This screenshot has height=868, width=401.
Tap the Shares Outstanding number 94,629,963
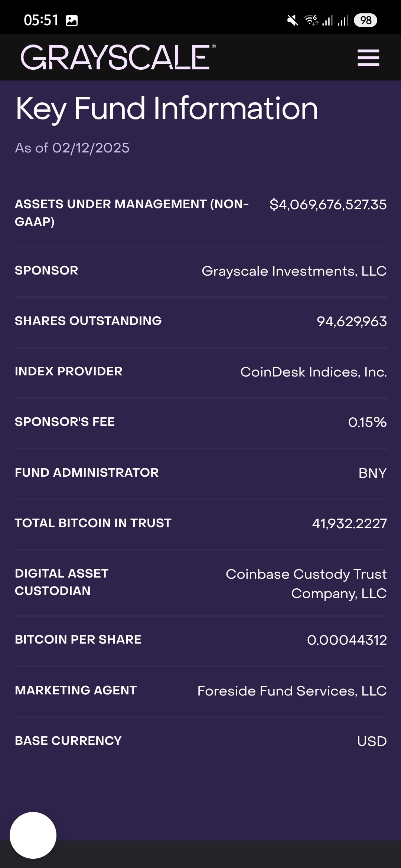click(x=352, y=322)
